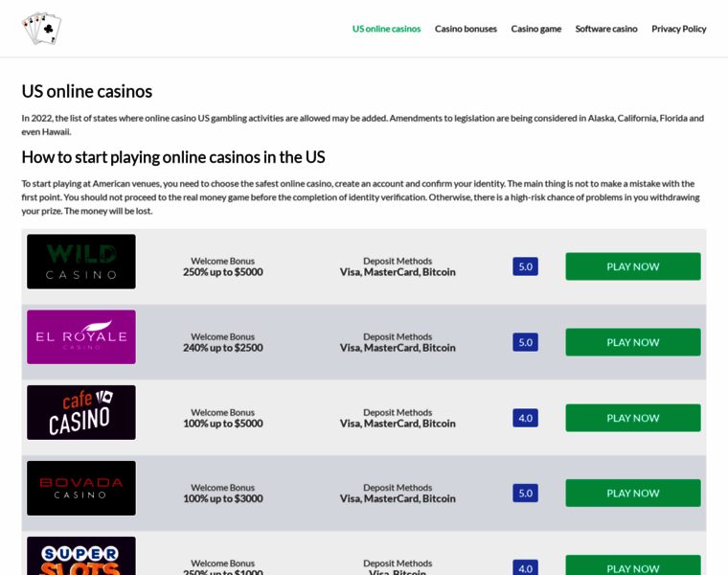Open the US online casinos menu item

[x=386, y=29]
